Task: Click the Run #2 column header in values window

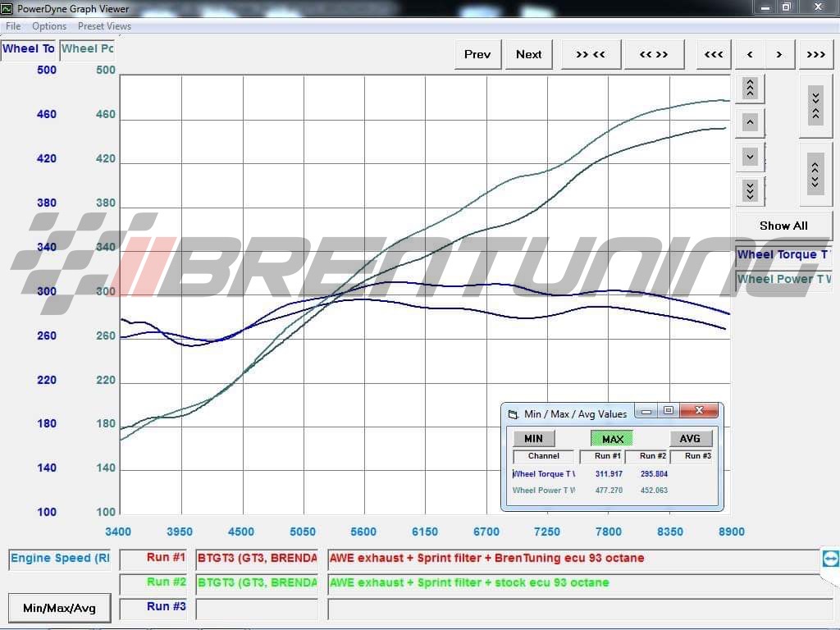Action: point(647,456)
